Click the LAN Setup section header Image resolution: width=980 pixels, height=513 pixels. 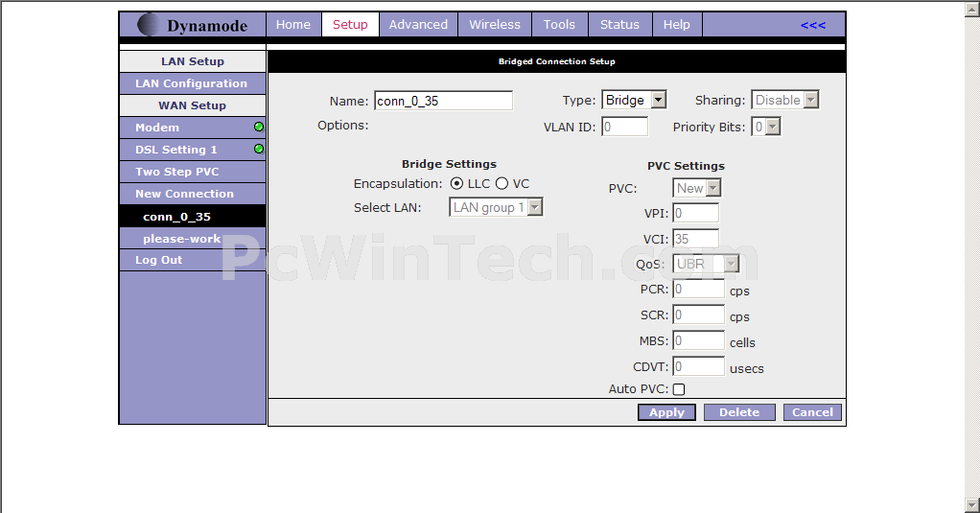click(193, 61)
